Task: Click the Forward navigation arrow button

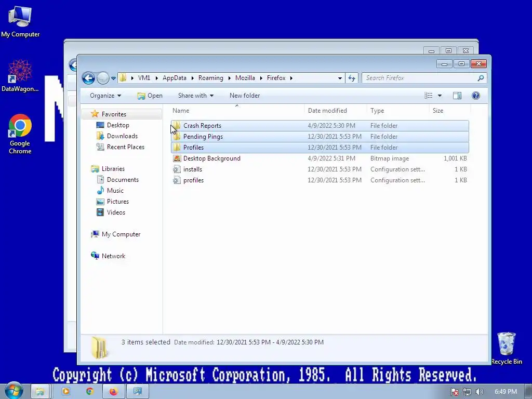Action: pos(103,78)
